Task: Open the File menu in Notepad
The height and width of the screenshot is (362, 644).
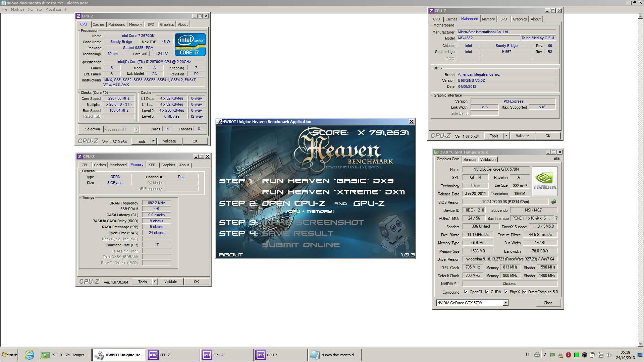Action: pos(4,9)
